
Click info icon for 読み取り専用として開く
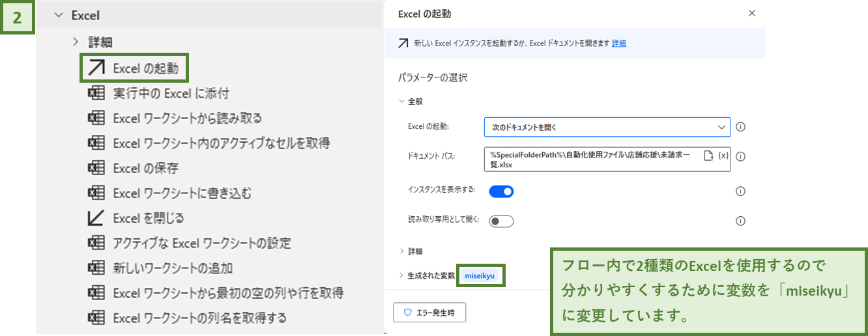tap(740, 221)
